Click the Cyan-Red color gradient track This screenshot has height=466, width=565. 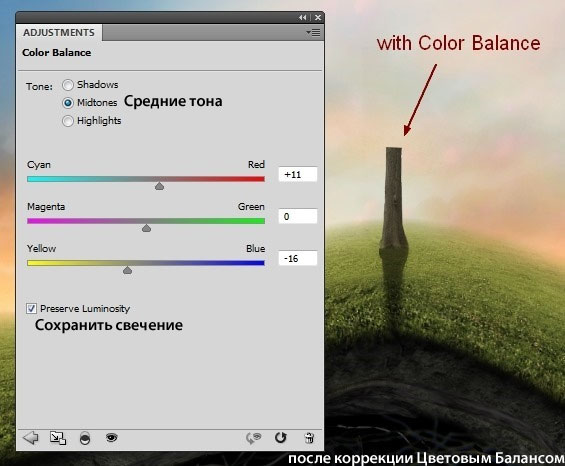coord(146,179)
